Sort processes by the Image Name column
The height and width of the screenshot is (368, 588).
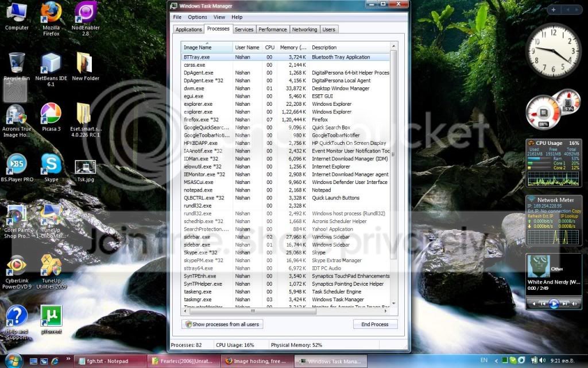tap(207, 47)
